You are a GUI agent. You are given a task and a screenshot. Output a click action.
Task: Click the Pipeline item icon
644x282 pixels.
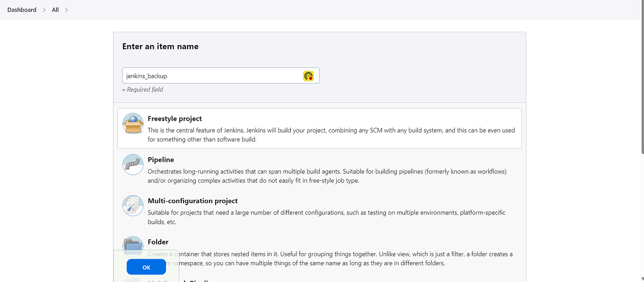tap(133, 164)
